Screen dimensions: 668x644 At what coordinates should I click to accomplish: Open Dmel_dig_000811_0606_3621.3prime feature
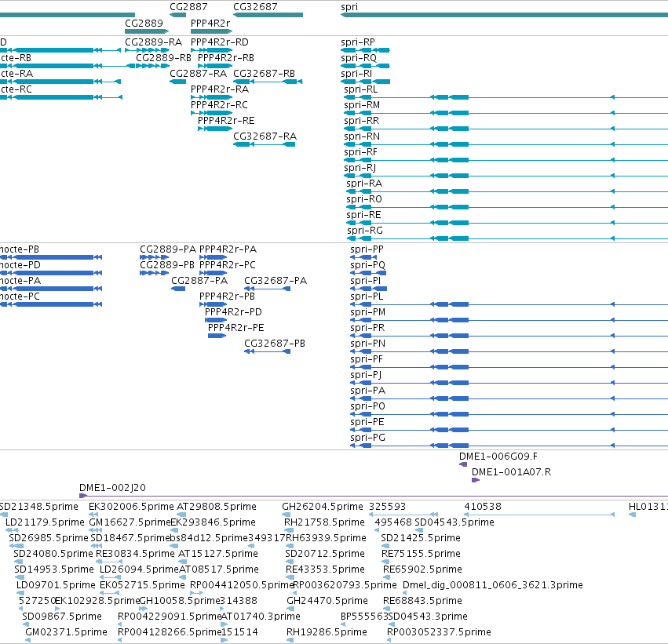tap(492, 586)
